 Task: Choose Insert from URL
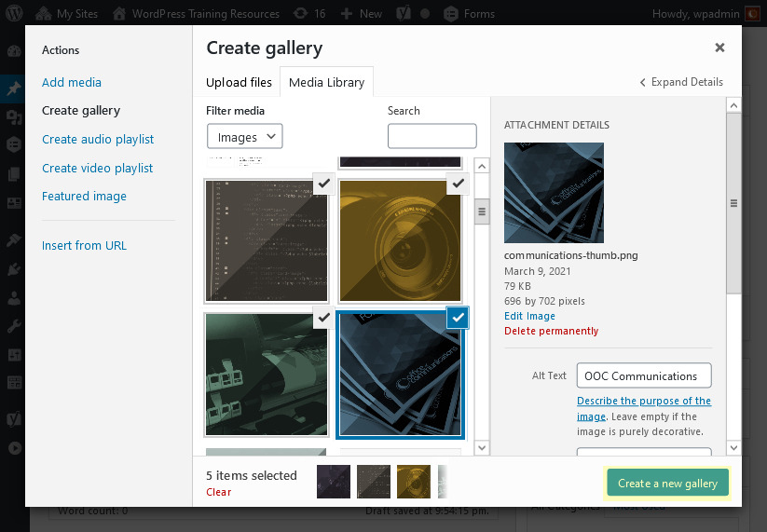pos(84,245)
